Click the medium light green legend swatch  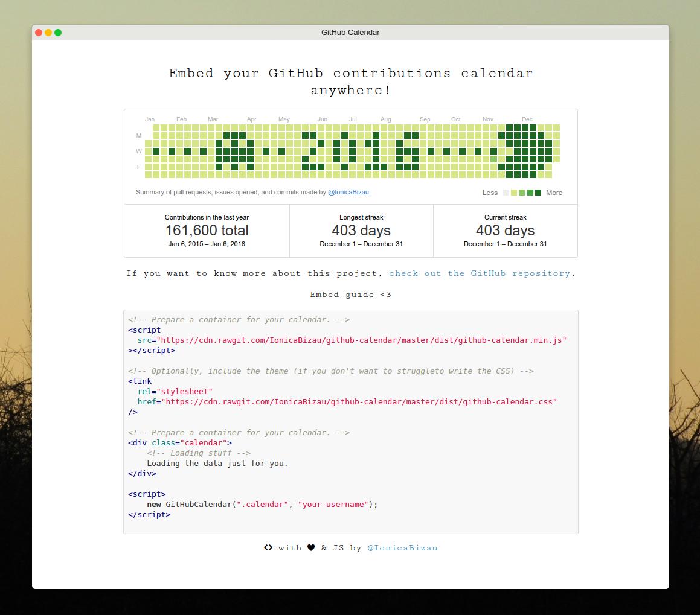click(x=522, y=193)
